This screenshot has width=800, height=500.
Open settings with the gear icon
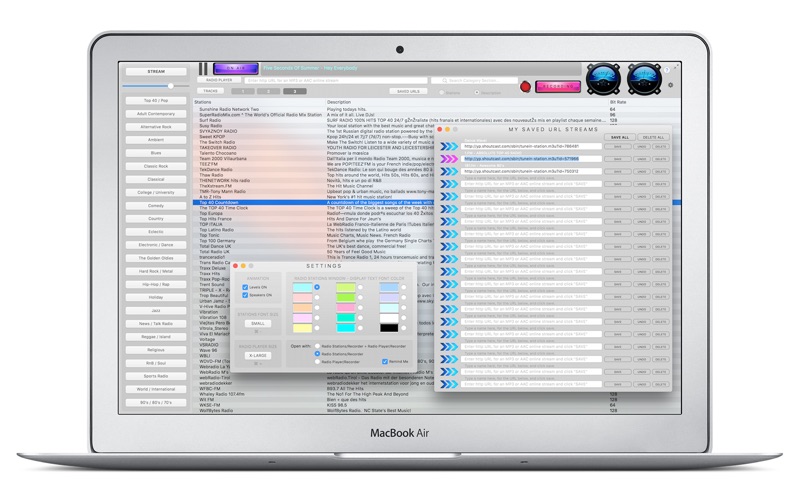(670, 85)
